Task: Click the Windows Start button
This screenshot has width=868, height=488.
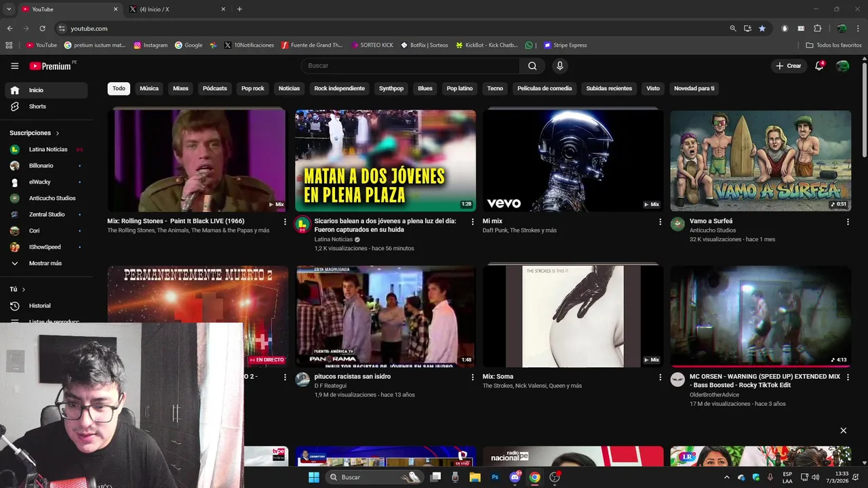Action: [314, 477]
